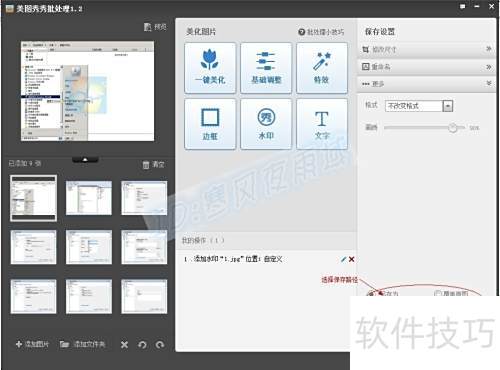The width and height of the screenshot is (500, 370).
Task: Clear all added images (清空)
Action: pyautogui.click(x=153, y=164)
